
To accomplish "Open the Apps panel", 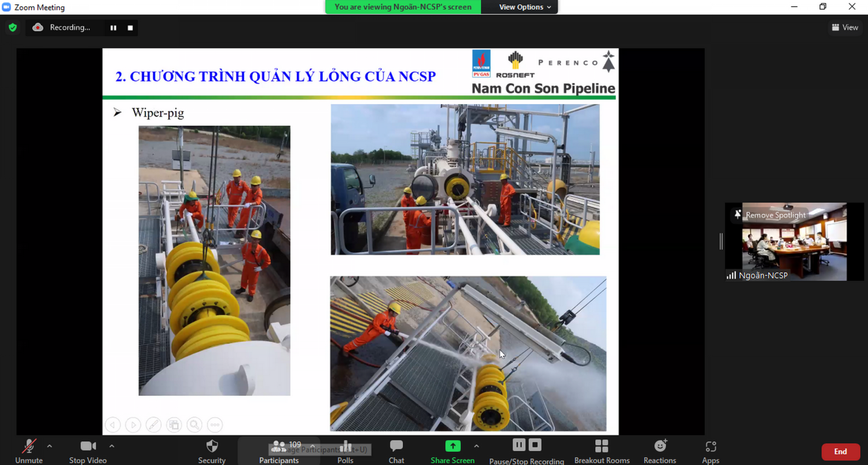I will [711, 451].
